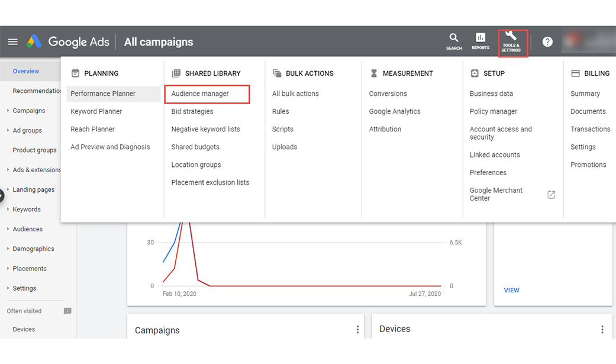Expand the Campaigns sidebar section

click(x=8, y=111)
